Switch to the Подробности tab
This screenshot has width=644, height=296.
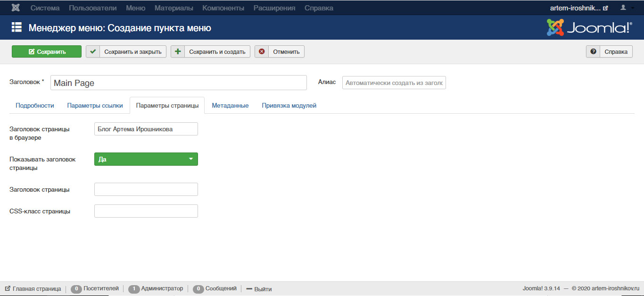click(x=35, y=106)
